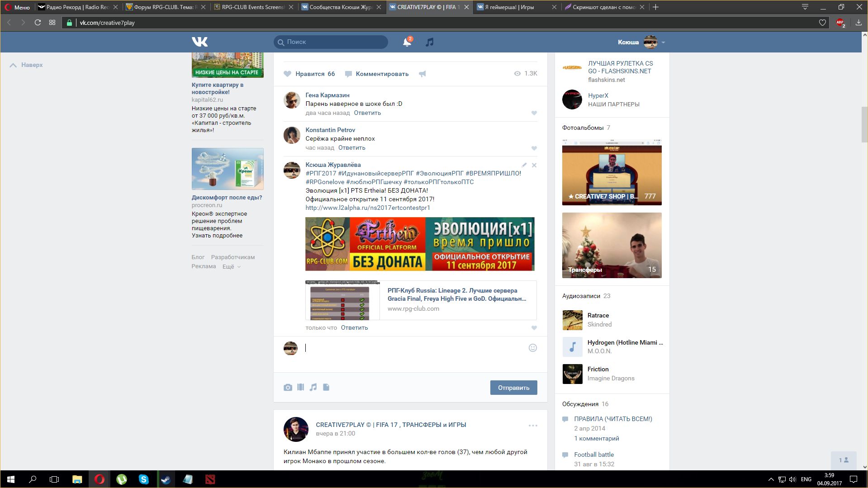Viewport: 868px width, 488px height.
Task: Open the HyperX partner link
Action: (x=598, y=96)
